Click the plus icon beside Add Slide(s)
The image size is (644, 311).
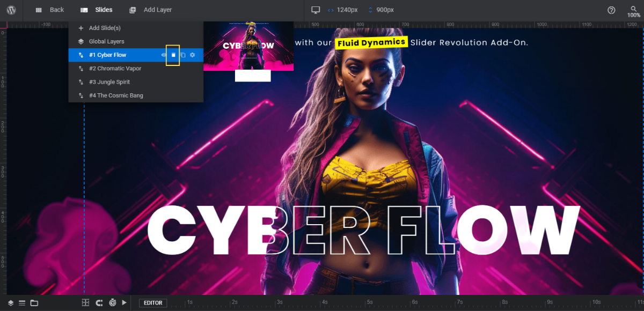click(x=81, y=28)
